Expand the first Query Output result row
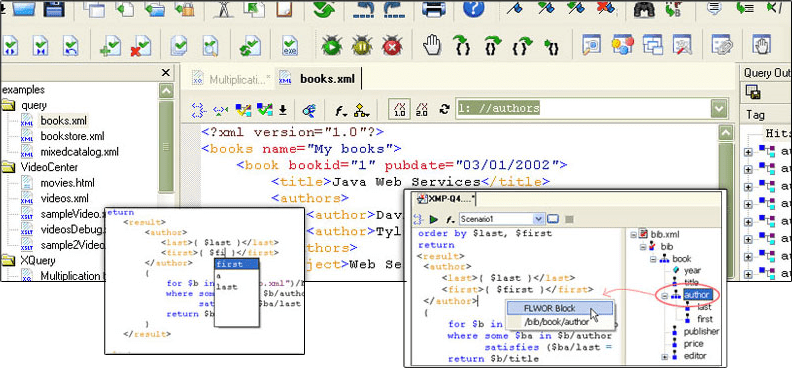The width and height of the screenshot is (792, 368). (749, 151)
